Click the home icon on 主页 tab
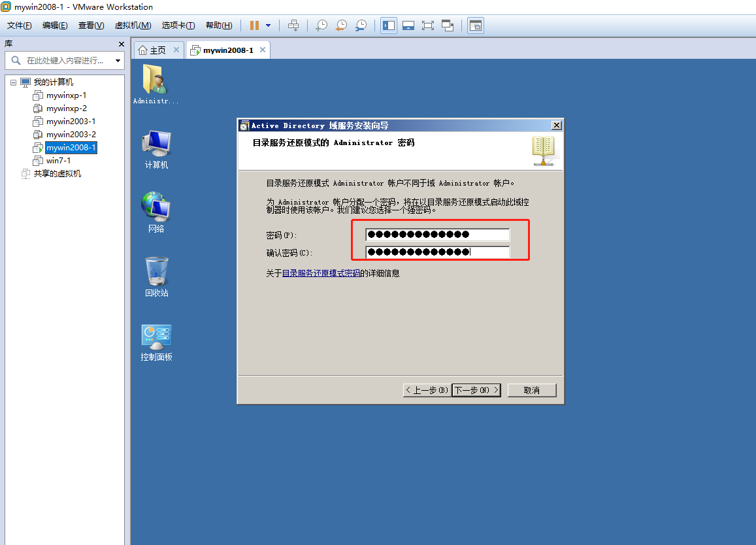The image size is (756, 545). pos(142,50)
